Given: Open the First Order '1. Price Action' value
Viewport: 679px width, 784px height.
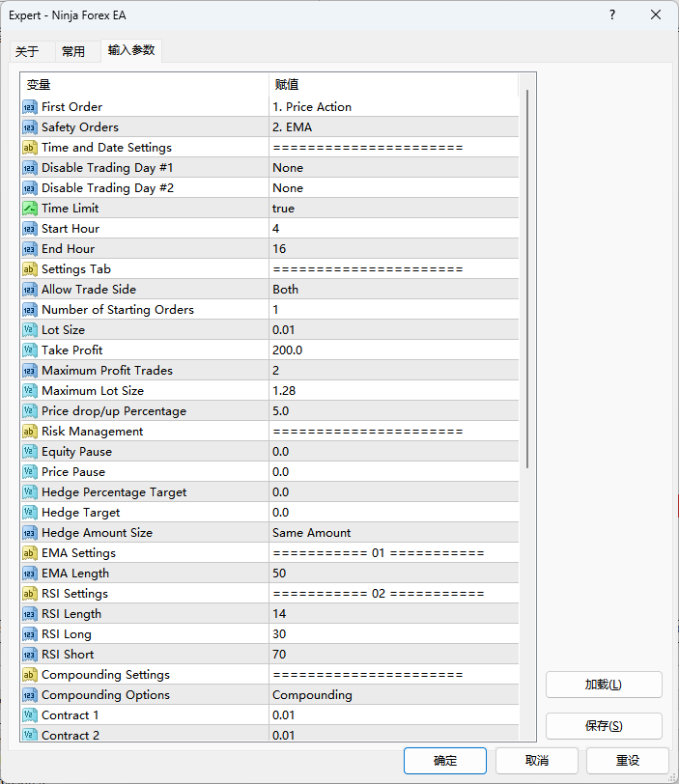Looking at the screenshot, I should (394, 107).
